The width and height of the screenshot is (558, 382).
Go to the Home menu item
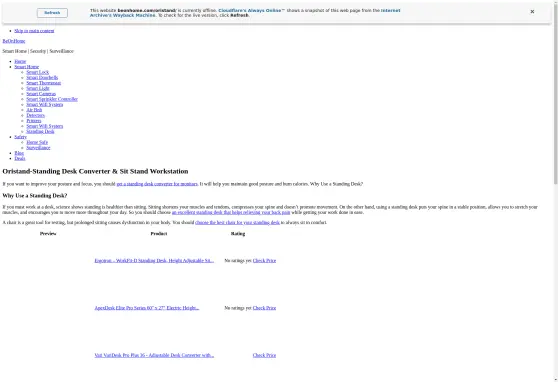pos(20,62)
